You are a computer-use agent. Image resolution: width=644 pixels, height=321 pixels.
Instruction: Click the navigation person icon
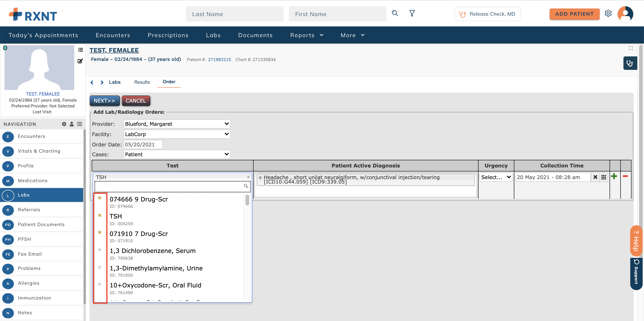tap(72, 124)
